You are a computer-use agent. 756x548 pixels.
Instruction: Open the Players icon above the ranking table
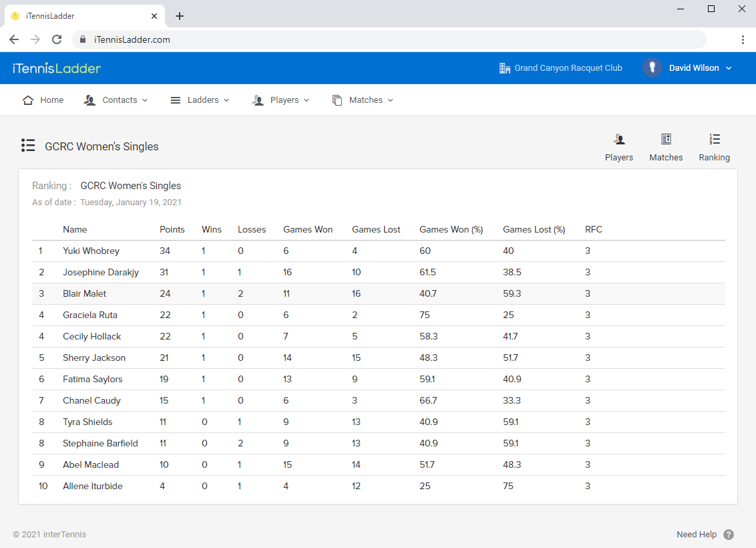tap(619, 140)
